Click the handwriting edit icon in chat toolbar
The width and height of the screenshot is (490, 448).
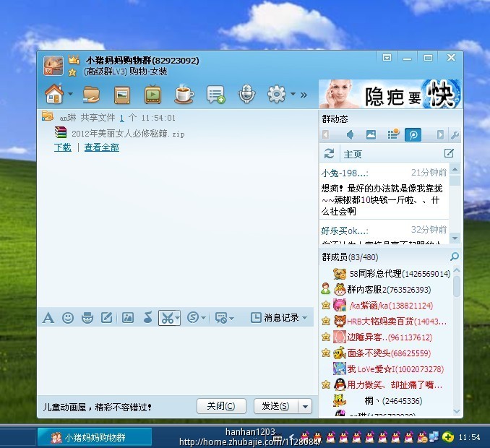[x=106, y=318]
